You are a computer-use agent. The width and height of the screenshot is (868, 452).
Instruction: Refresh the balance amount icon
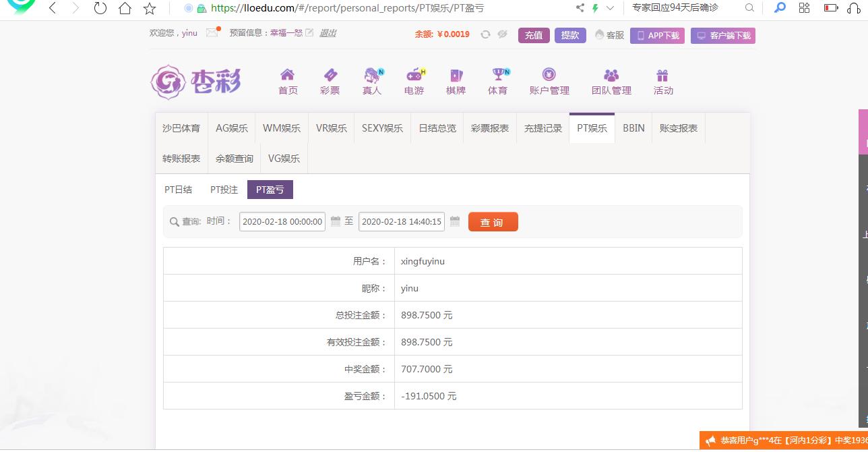(485, 34)
